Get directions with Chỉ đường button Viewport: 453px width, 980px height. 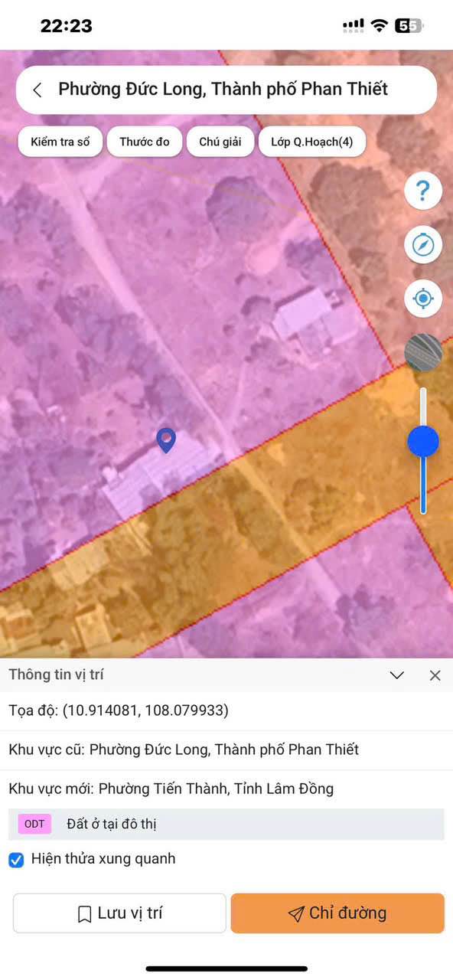point(337,913)
